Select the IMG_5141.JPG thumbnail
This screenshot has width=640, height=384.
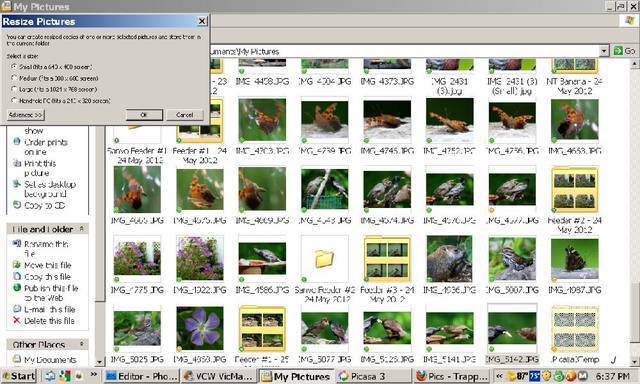450,329
